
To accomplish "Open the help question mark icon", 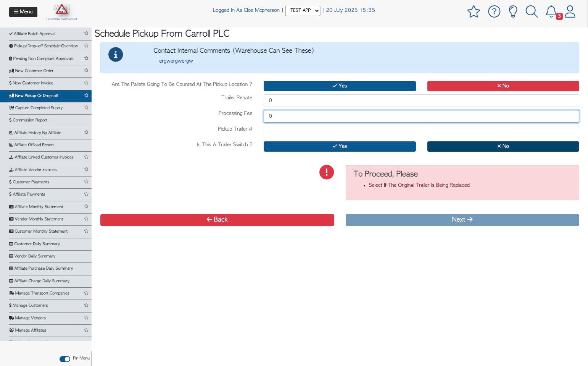I will coord(494,11).
